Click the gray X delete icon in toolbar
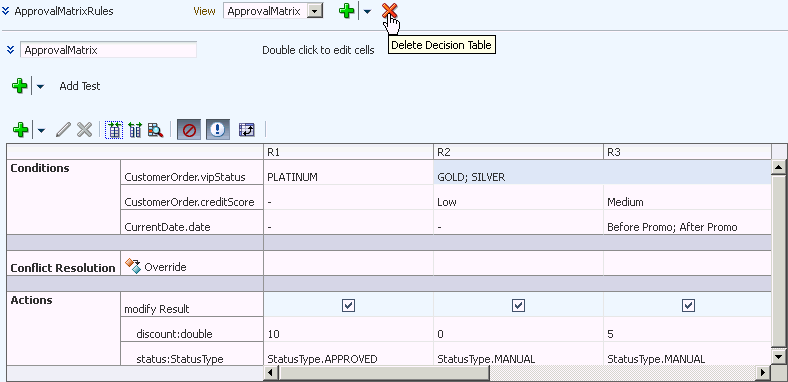This screenshot has width=788, height=382. [84, 131]
